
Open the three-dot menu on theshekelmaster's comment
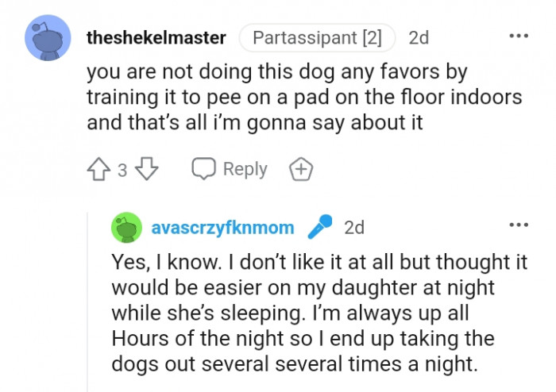518,37
